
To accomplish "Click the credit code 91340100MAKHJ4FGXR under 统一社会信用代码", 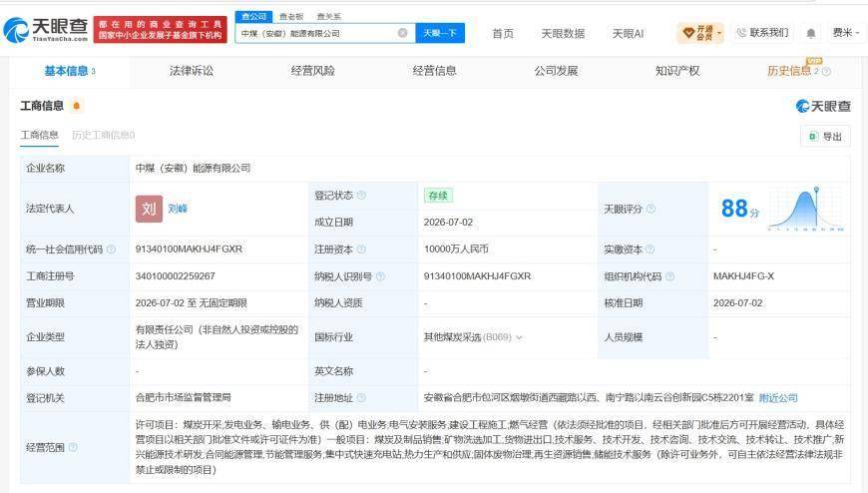I will coord(189,249).
